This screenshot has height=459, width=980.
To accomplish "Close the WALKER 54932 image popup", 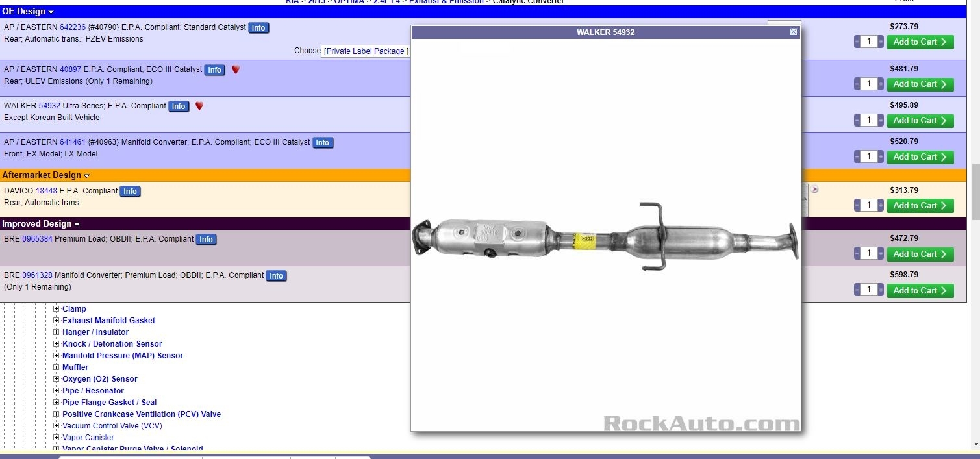I will (x=793, y=32).
